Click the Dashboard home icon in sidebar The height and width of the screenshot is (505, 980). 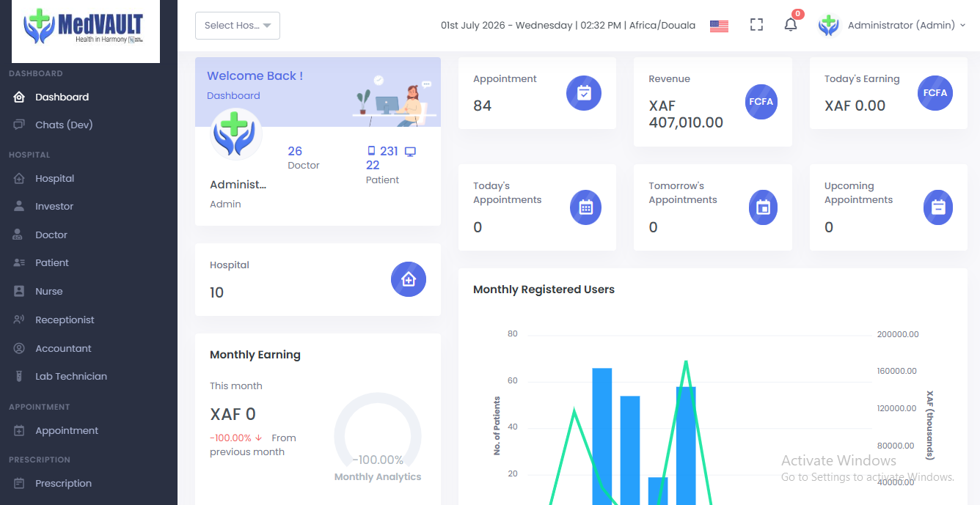point(20,97)
